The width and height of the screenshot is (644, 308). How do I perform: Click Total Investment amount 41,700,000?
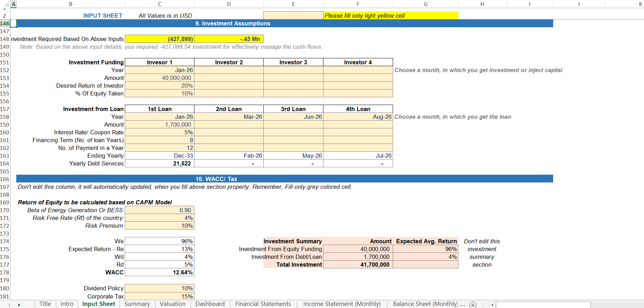click(x=358, y=265)
